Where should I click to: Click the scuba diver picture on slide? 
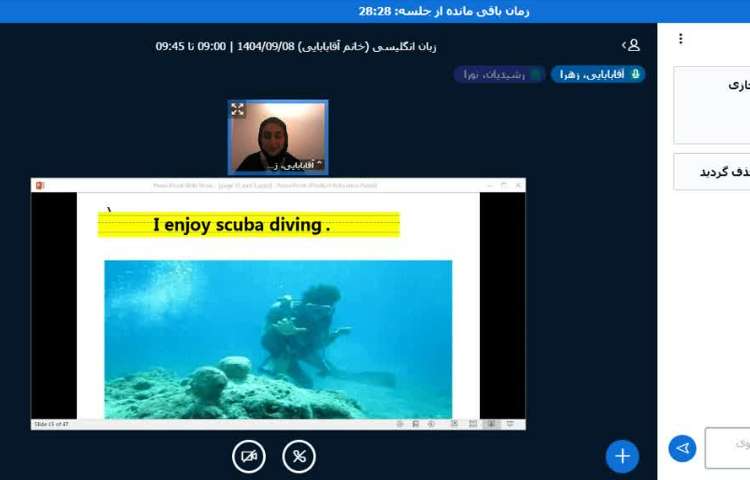[278, 339]
